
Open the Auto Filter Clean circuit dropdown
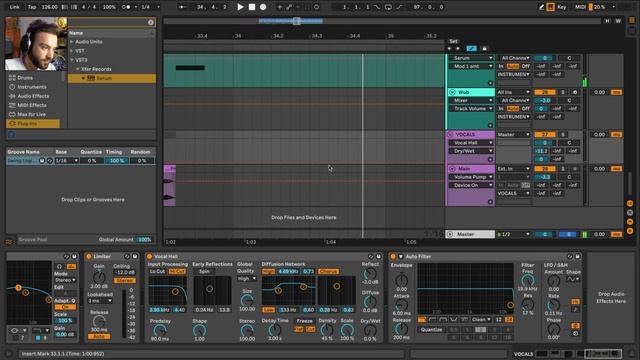(x=482, y=319)
